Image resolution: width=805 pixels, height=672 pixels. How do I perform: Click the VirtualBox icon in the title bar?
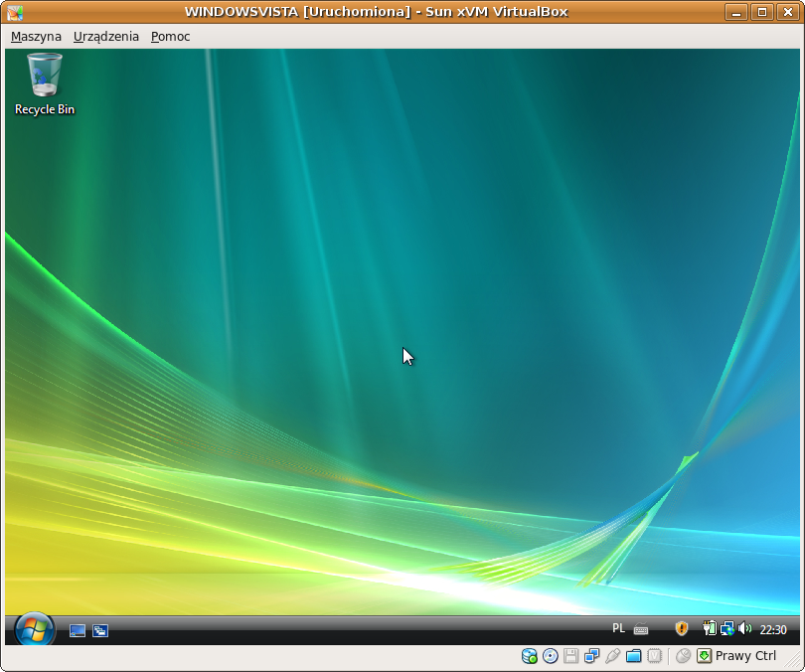[15, 12]
